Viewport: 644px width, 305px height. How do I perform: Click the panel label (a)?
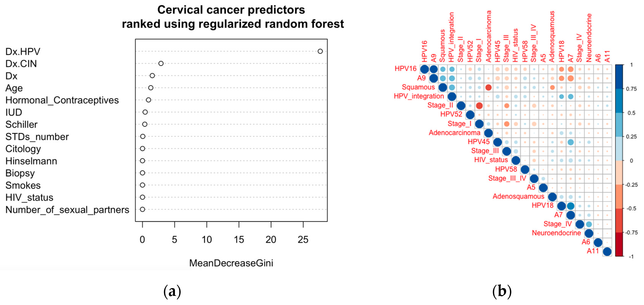point(172,291)
